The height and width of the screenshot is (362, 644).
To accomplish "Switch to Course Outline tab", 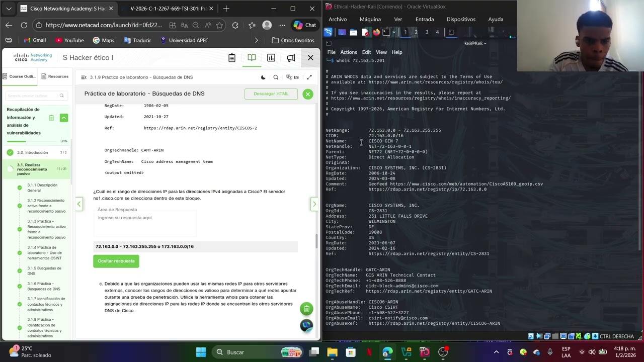I will pos(19,76).
